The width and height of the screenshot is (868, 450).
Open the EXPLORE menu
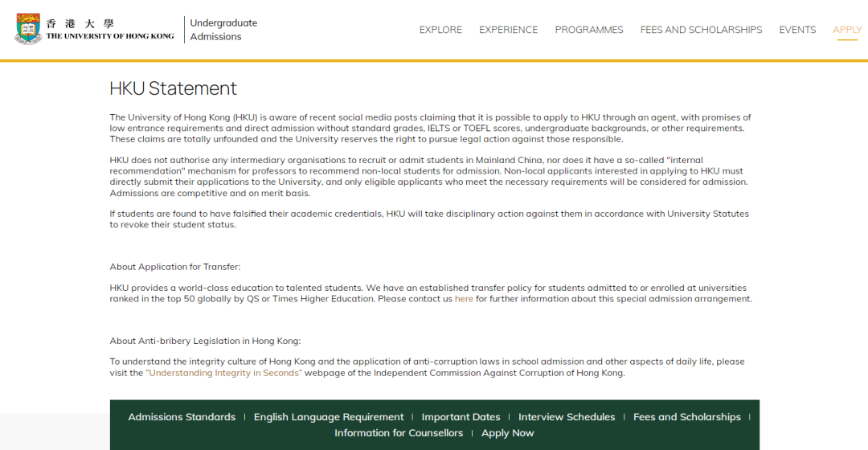440,30
